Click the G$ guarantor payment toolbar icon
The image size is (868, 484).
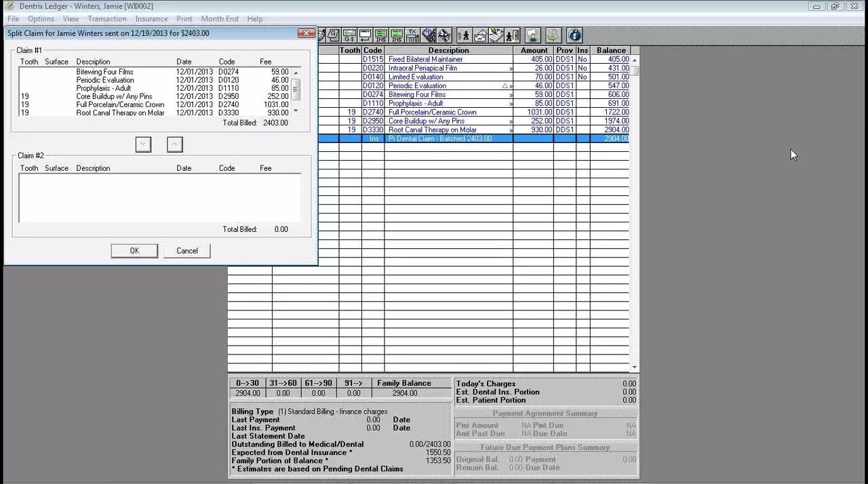[349, 35]
